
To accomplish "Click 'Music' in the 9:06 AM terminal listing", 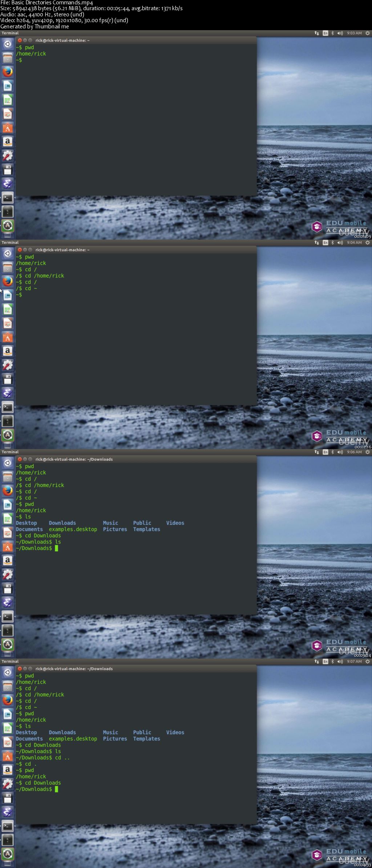I will pos(110,523).
